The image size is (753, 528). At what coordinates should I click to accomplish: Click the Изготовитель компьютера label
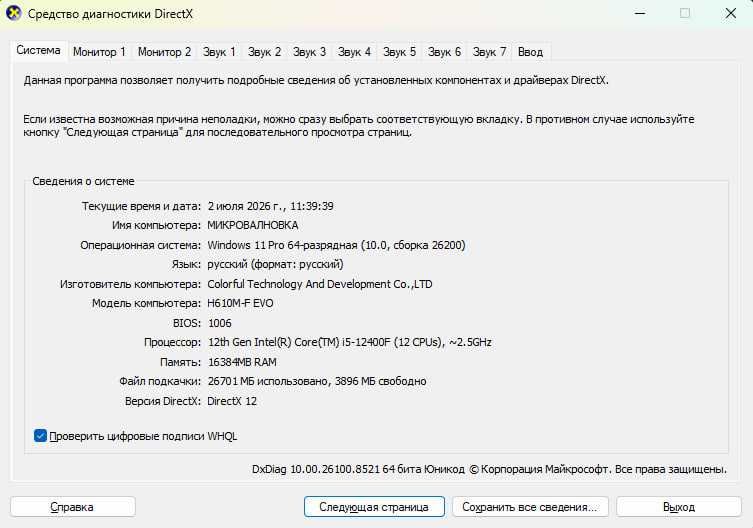[x=131, y=284]
